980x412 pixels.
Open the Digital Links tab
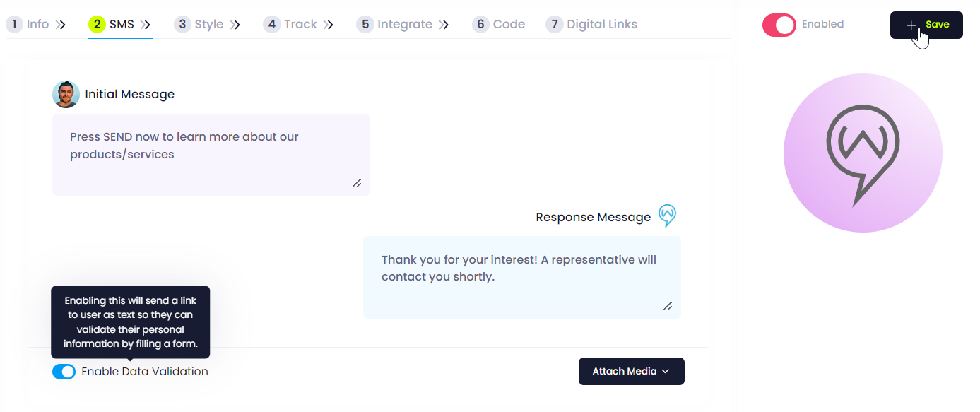coord(591,24)
